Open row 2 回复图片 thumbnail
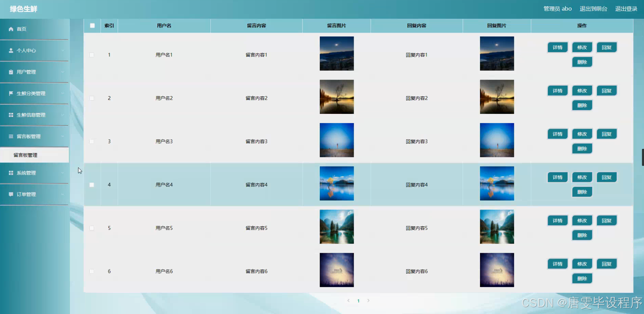Screen dimensions: 644x314 (497, 97)
